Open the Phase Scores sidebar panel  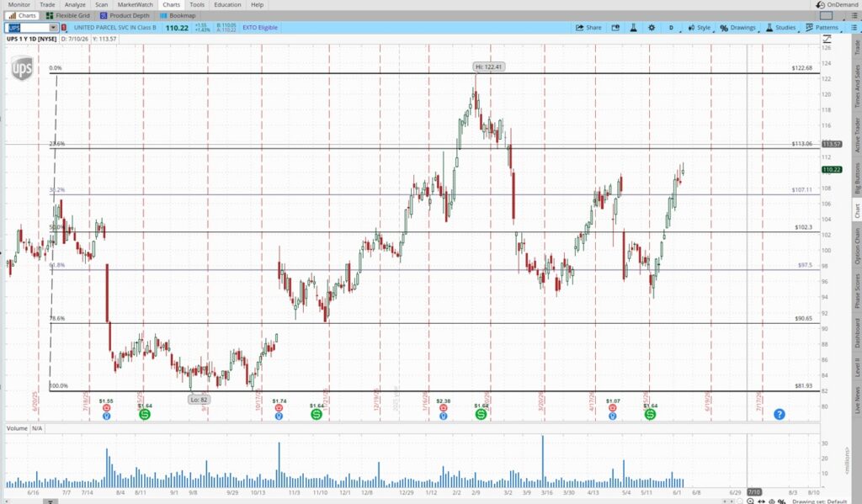pyautogui.click(x=857, y=289)
